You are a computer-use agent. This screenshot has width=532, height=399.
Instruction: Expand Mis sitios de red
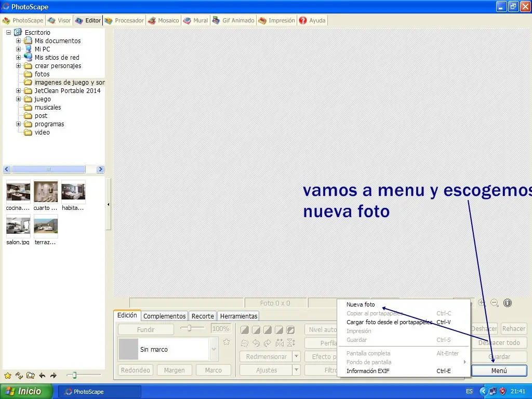pyautogui.click(x=18, y=57)
